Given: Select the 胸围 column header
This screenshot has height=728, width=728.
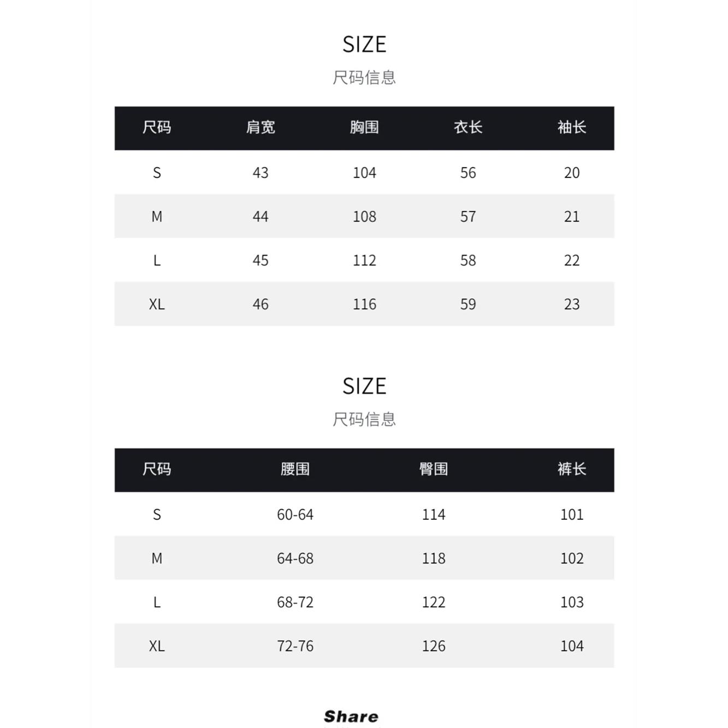Looking at the screenshot, I should point(364,127).
